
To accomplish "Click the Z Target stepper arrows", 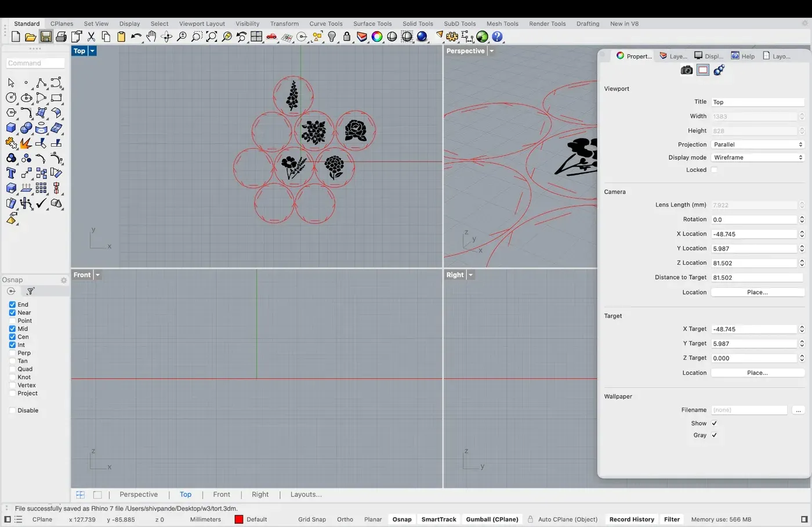I will 802,358.
